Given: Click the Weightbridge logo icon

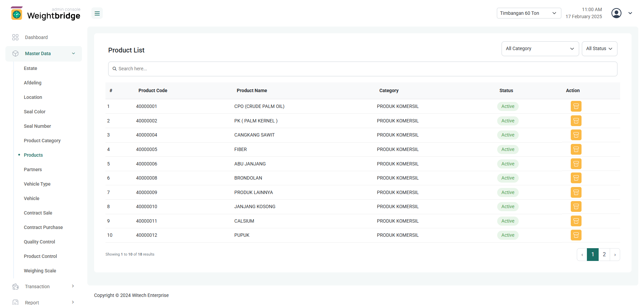Looking at the screenshot, I should pos(17,13).
